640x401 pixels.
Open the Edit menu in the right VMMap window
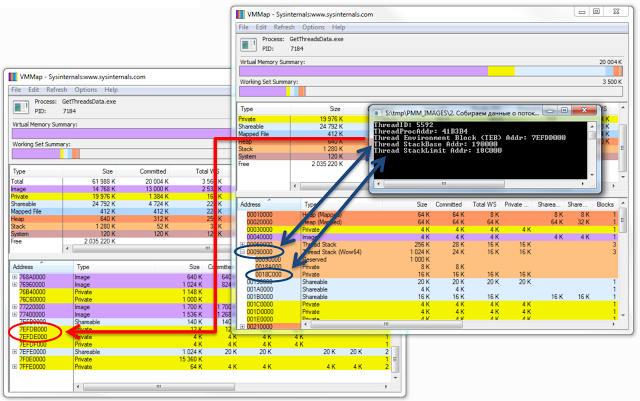pos(261,27)
